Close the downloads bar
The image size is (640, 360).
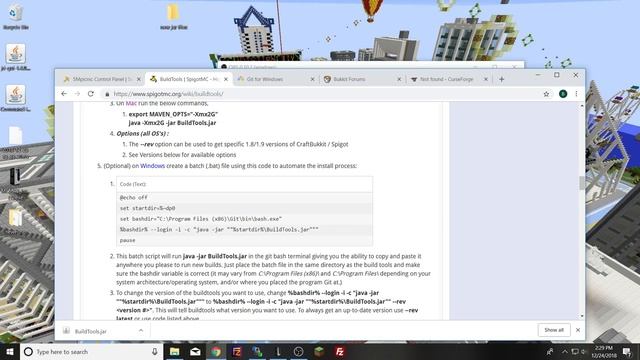578,330
